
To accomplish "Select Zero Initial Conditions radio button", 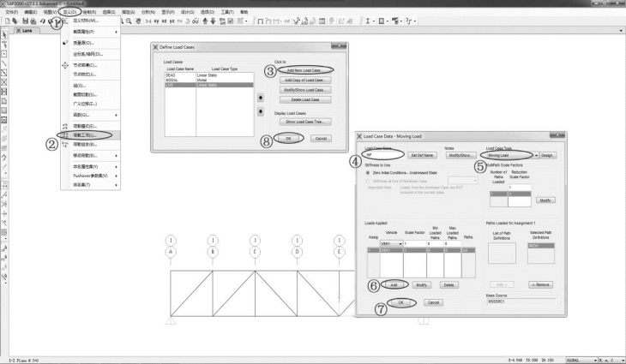I will pos(368,173).
